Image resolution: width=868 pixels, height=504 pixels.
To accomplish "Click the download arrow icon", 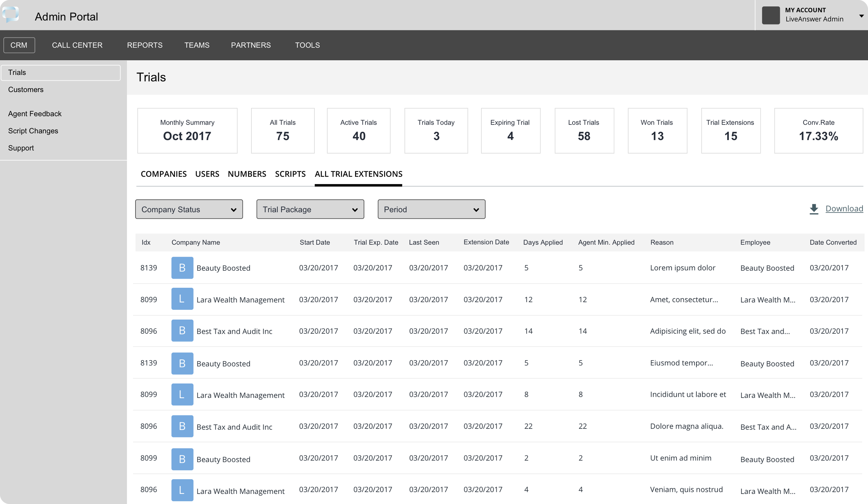I will click(x=814, y=209).
